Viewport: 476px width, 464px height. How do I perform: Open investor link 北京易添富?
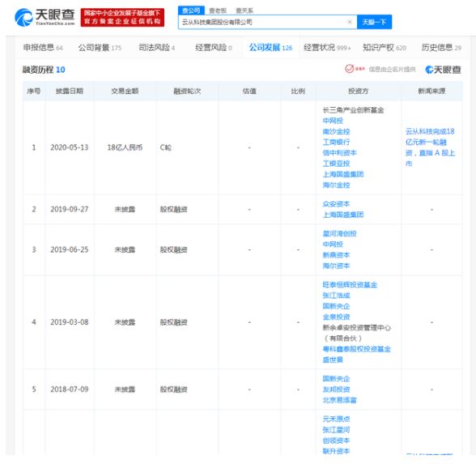pos(339,400)
